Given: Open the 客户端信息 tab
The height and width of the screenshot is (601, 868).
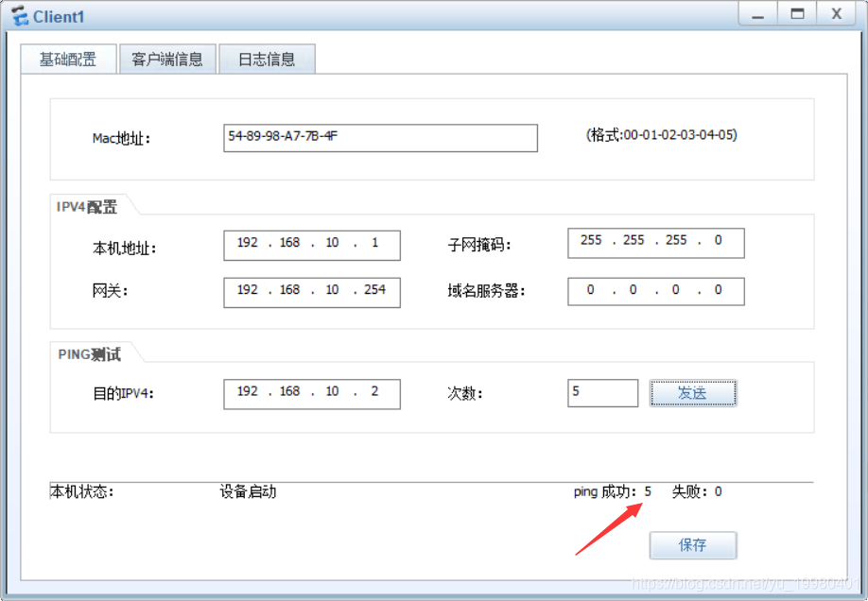Looking at the screenshot, I should (x=167, y=59).
